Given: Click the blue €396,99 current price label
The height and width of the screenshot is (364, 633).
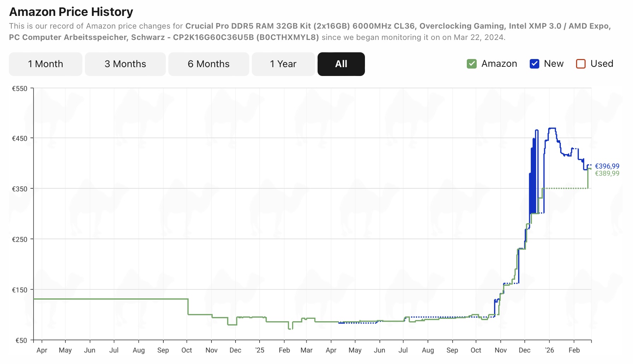Looking at the screenshot, I should [x=607, y=166].
